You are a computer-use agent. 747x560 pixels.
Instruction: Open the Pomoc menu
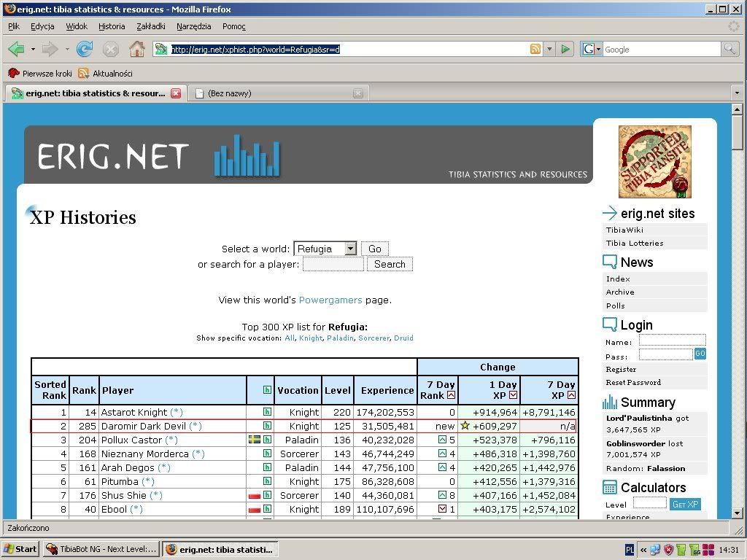[233, 26]
